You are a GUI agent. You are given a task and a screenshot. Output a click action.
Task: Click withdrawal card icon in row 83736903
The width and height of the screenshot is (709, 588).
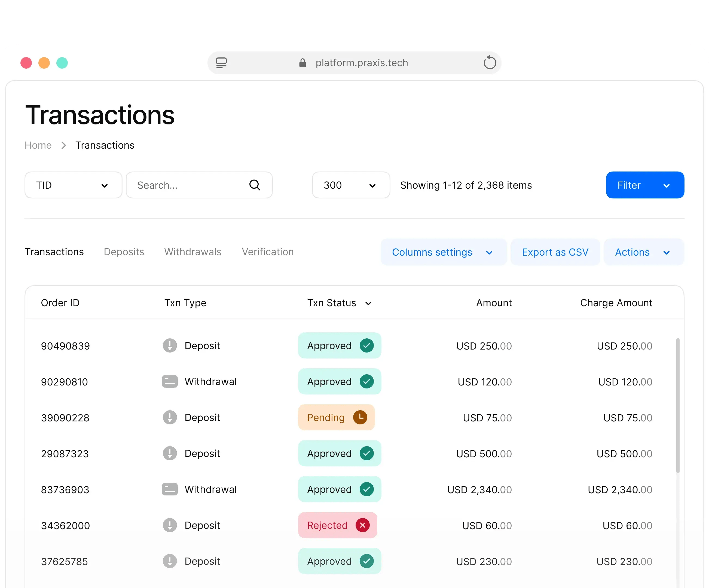click(x=170, y=489)
